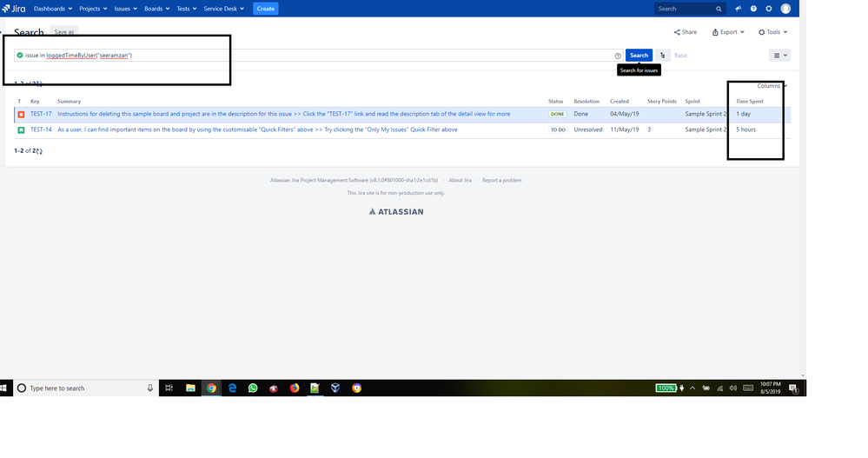Viewport: 868px width, 458px height.
Task: Open the Columns chooser
Action: tap(772, 86)
